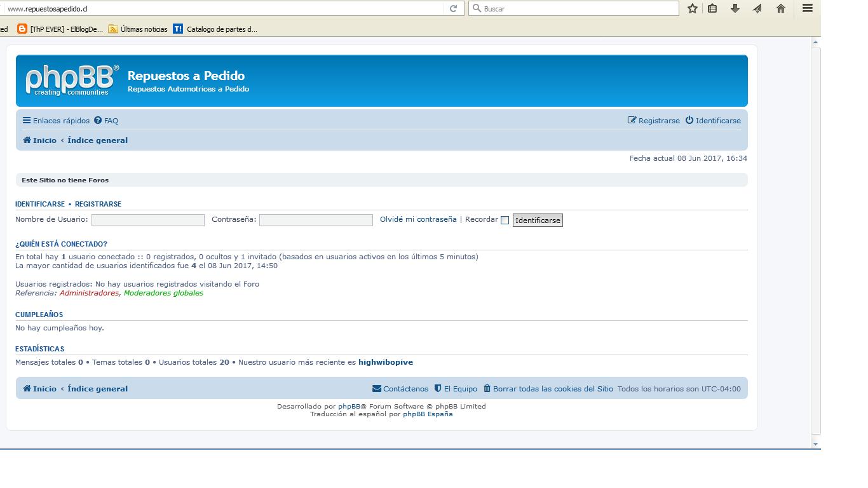Image resolution: width=868 pixels, height=488 pixels.
Task: Open the Últimas noticias bookmark
Action: tap(138, 29)
